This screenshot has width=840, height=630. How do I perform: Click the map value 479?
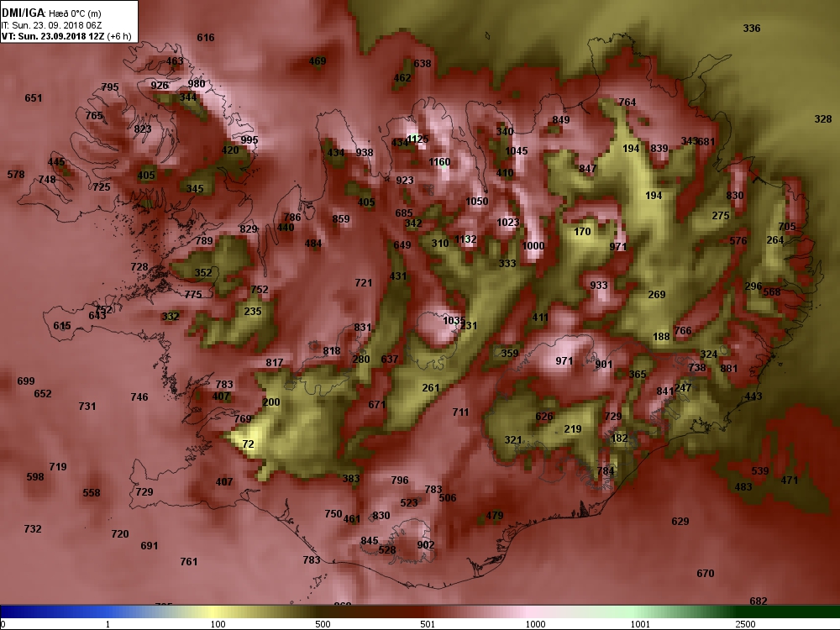click(x=494, y=516)
